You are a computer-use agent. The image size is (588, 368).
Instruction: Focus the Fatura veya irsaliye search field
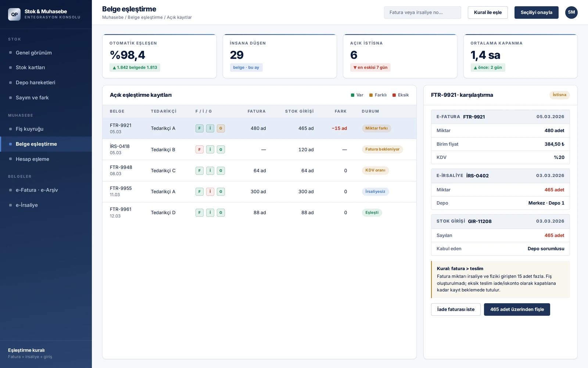(x=423, y=13)
